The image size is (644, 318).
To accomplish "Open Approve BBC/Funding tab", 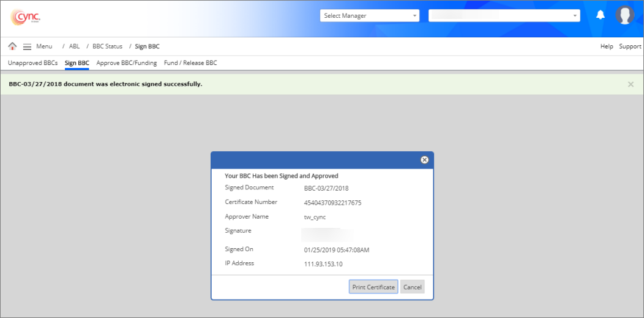I will [x=126, y=63].
